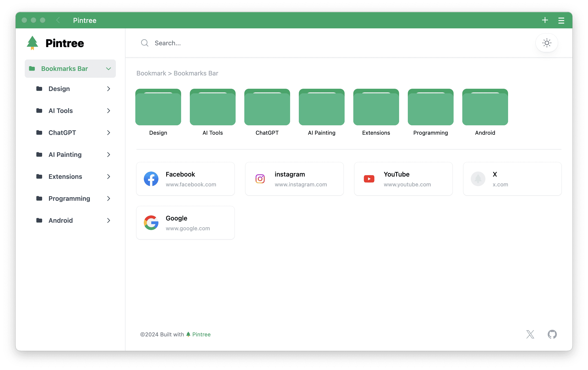Click the Pintree footer link

pyautogui.click(x=201, y=334)
